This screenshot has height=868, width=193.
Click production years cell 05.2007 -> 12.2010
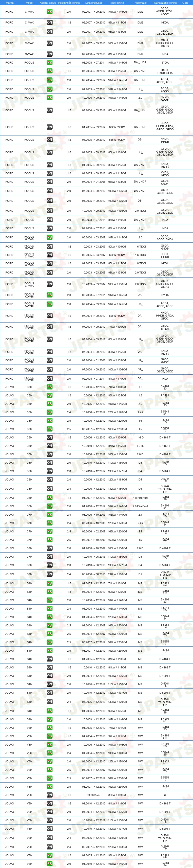tap(94, 847)
